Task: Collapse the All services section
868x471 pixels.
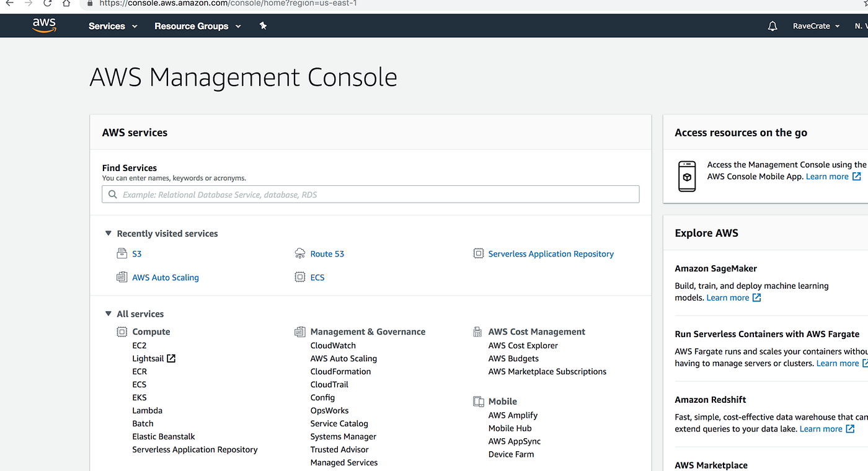Action: click(x=108, y=314)
